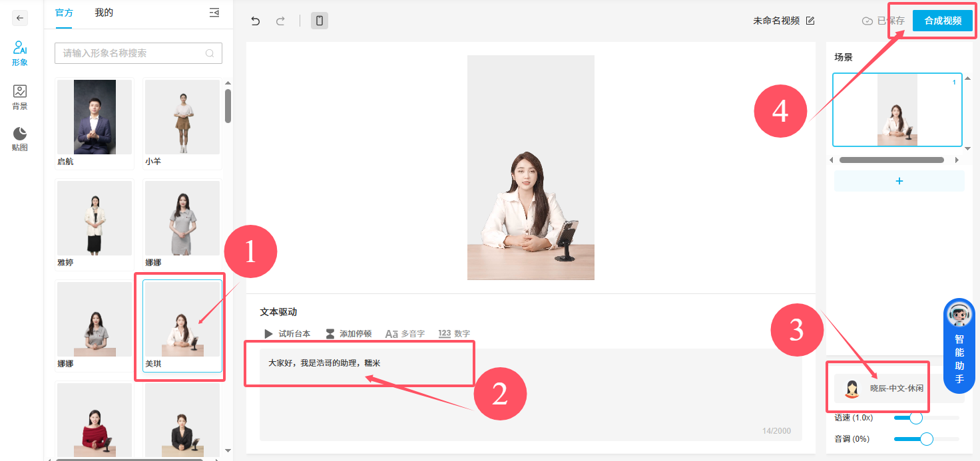
Task: Open the 贴图 sticker panel
Action: tap(20, 139)
